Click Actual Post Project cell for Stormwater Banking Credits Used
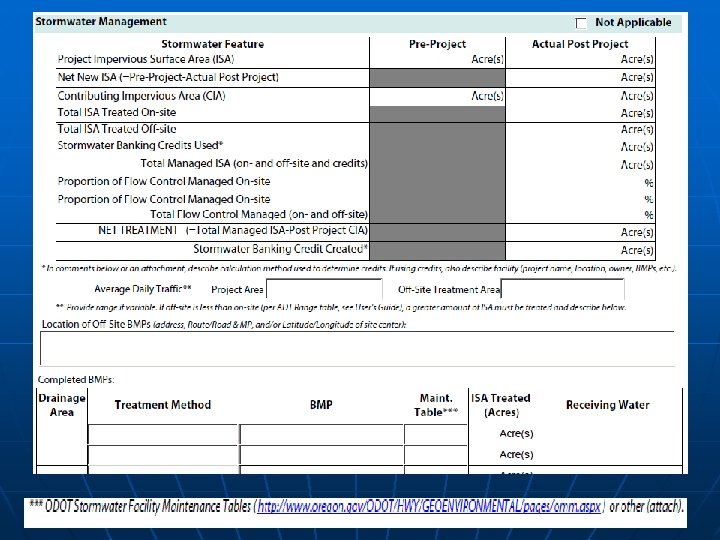Viewport: 720px width, 540px height. [580, 147]
